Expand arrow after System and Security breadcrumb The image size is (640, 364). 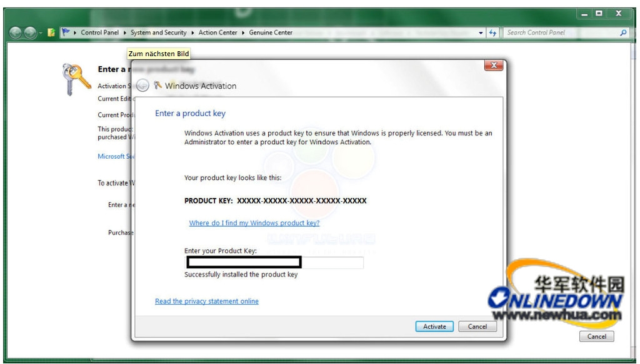[x=192, y=32]
